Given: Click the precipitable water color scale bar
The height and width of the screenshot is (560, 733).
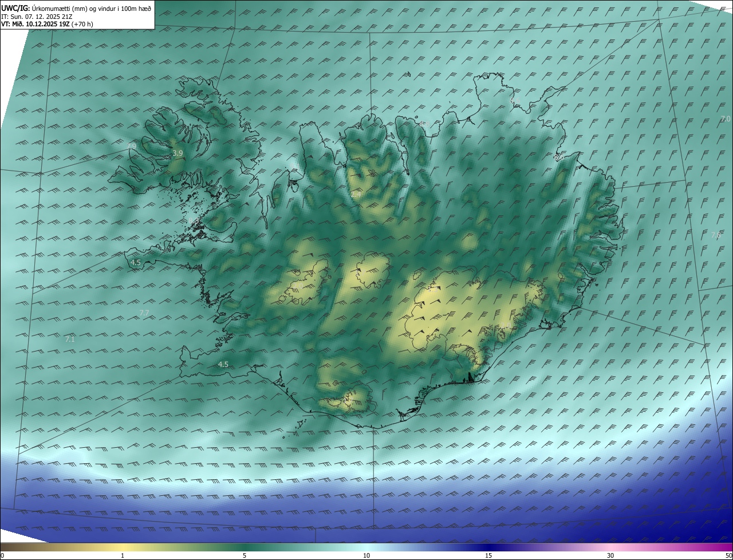Looking at the screenshot, I should 366,547.
